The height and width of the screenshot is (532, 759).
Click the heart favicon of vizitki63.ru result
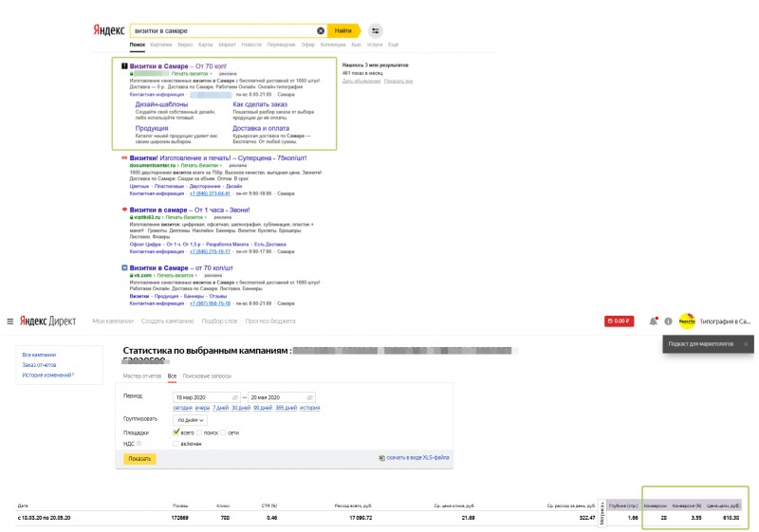124,210
